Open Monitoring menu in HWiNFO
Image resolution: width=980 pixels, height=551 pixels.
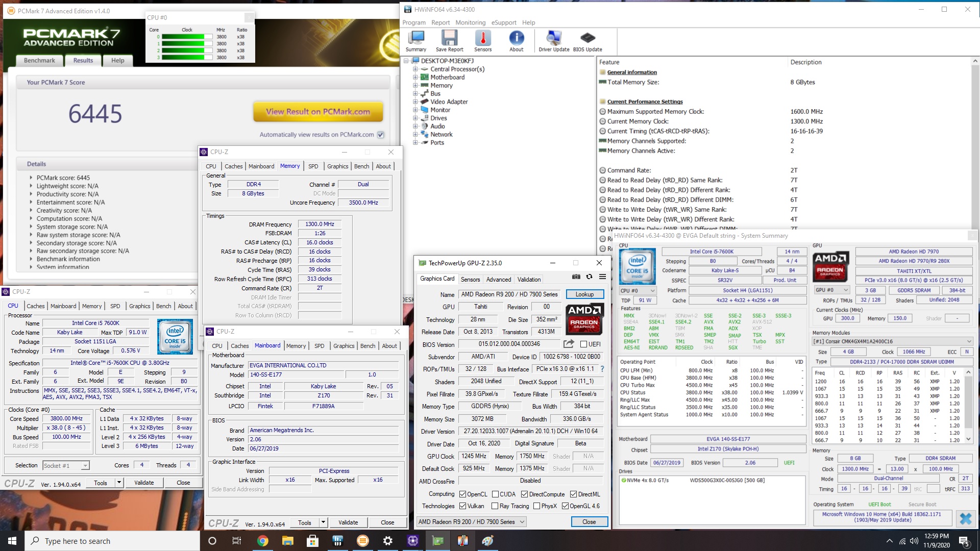[470, 22]
